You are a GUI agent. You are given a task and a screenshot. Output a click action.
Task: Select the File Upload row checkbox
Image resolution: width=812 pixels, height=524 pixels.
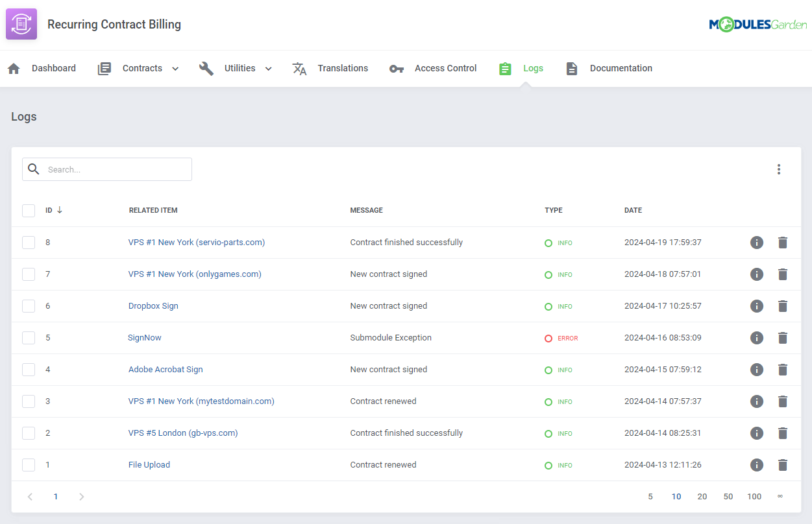[x=29, y=465]
